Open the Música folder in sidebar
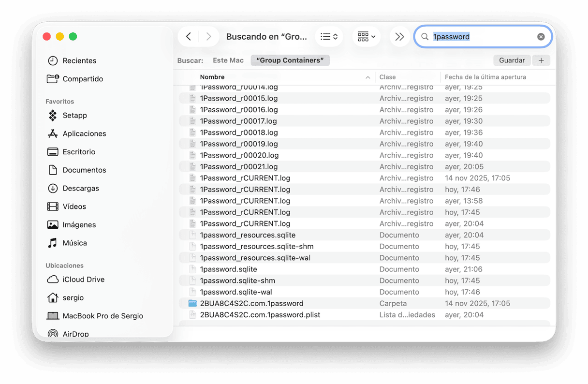The image size is (588, 384). 74,243
